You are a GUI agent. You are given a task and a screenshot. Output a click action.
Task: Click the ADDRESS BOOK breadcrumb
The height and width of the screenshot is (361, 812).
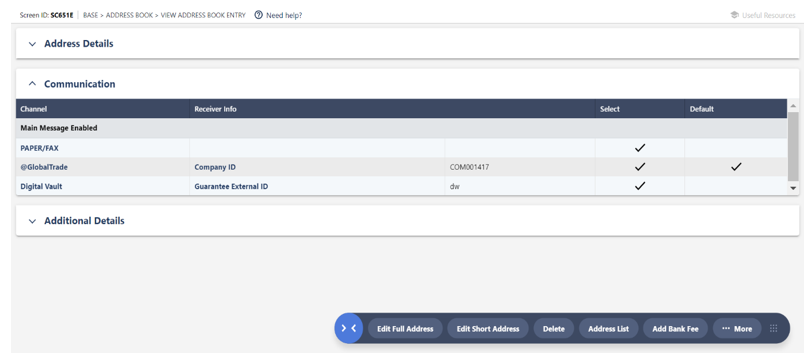coord(129,15)
